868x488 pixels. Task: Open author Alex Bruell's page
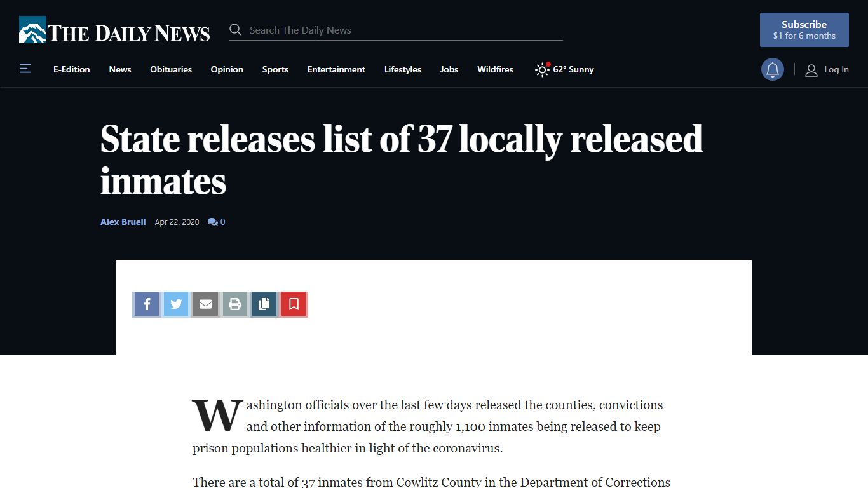point(123,222)
